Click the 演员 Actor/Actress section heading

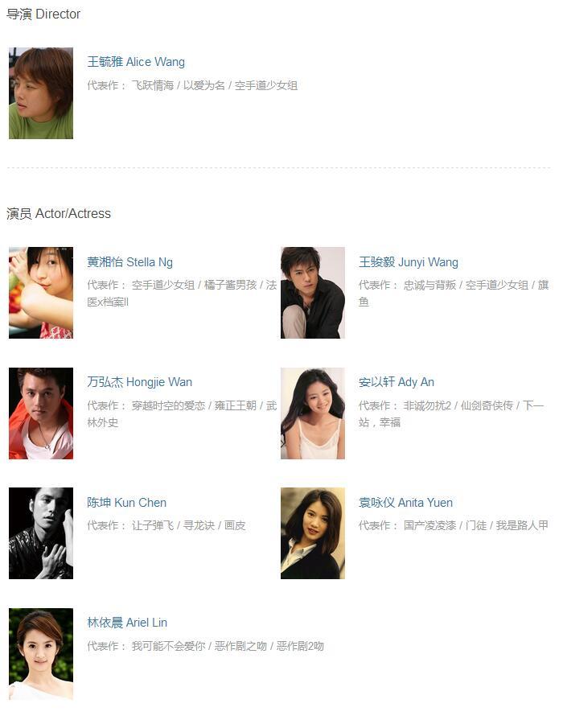pos(59,213)
